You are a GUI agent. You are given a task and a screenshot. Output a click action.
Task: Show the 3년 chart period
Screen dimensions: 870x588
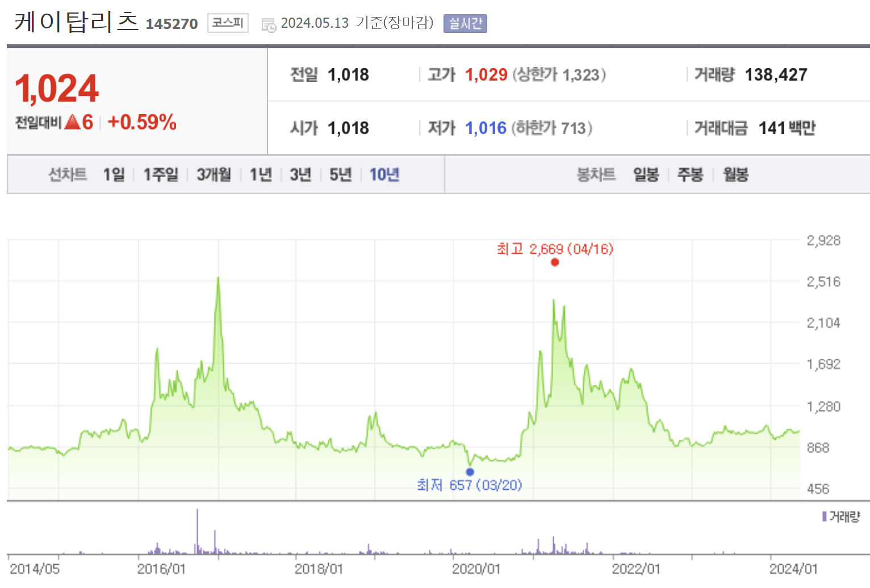[300, 175]
